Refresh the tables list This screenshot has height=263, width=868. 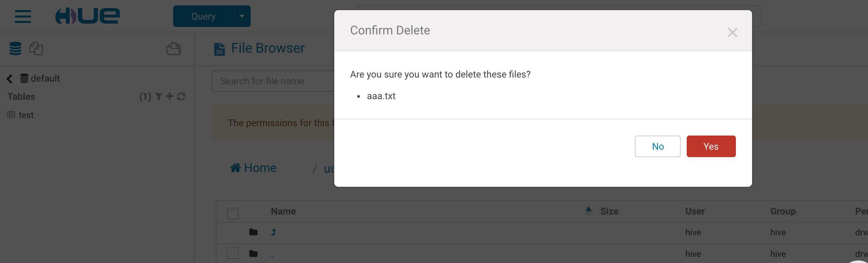click(181, 97)
